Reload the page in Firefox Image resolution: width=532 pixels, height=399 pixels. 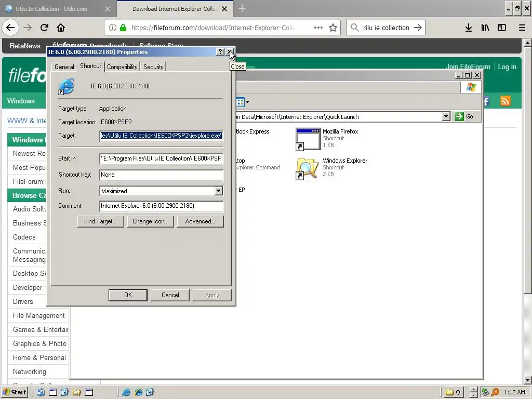tap(44, 28)
